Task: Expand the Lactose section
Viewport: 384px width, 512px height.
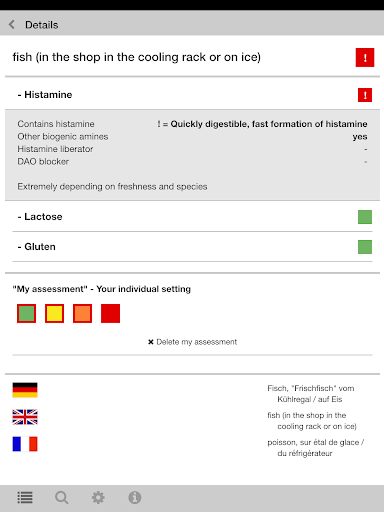Action: 192,217
